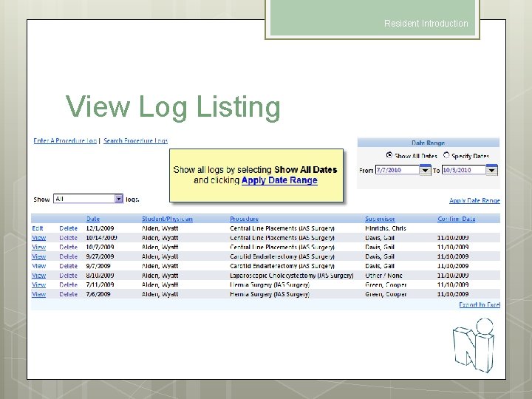532x399 pixels.
Task: Click supervisor cell Hinrichs, Chris
Action: tap(386, 228)
